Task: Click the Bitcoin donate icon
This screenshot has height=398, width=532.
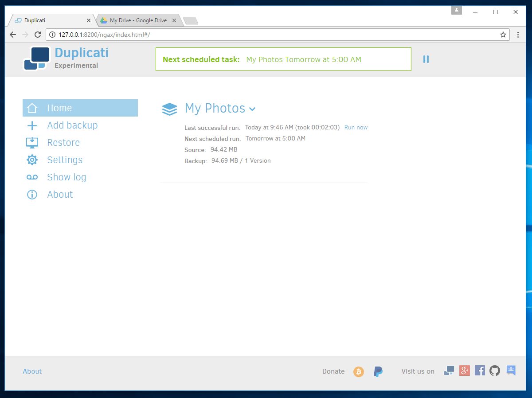Action: [358, 371]
